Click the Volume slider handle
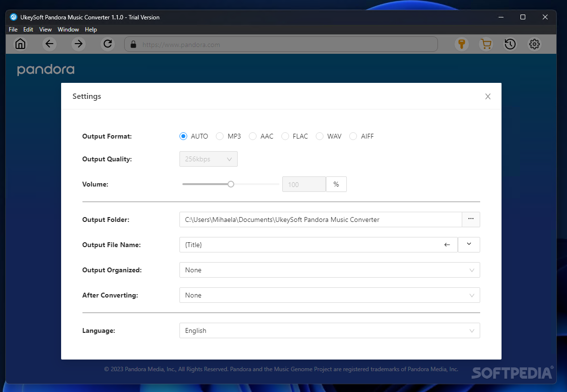This screenshot has height=392, width=567. pyautogui.click(x=231, y=184)
